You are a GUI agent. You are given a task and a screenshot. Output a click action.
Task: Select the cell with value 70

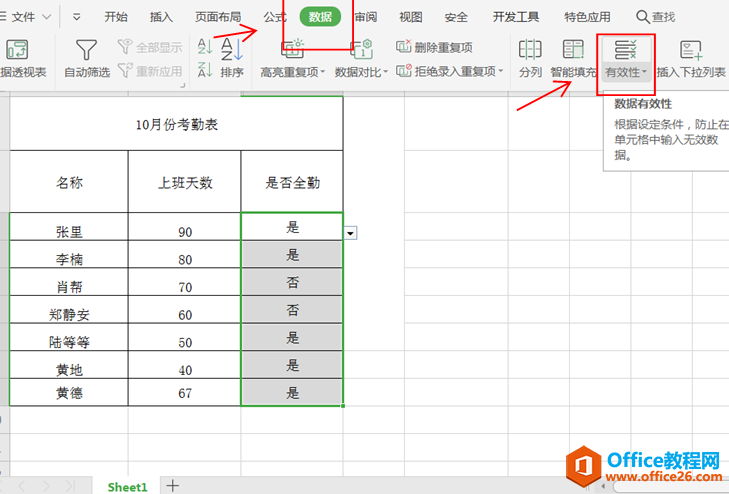pos(185,282)
